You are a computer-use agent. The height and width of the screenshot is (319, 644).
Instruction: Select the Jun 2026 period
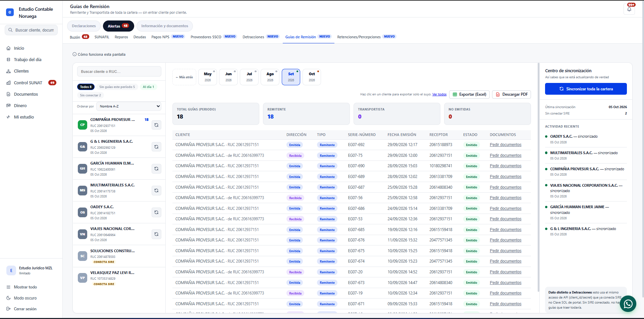click(228, 77)
